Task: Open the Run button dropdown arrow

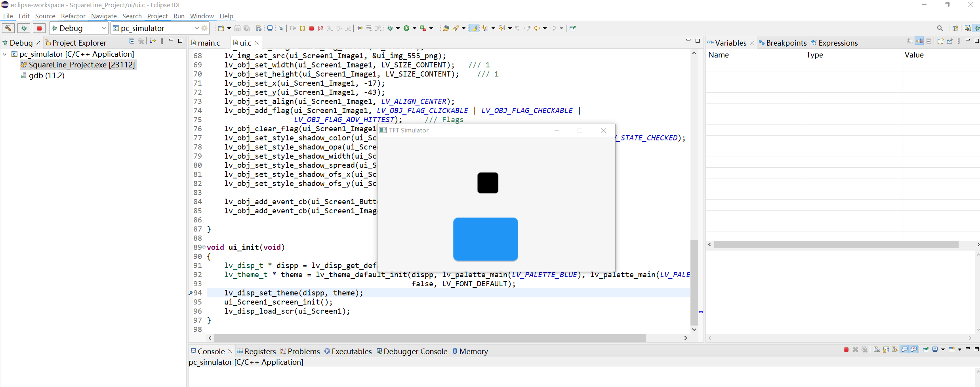Action: pos(414,28)
